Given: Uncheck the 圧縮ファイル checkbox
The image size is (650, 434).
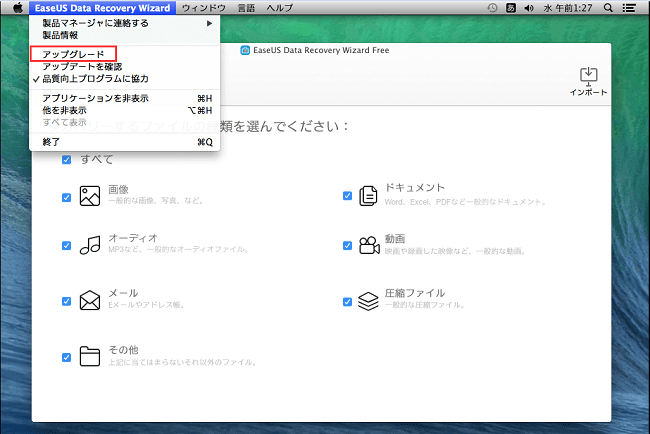Looking at the screenshot, I should pyautogui.click(x=347, y=301).
